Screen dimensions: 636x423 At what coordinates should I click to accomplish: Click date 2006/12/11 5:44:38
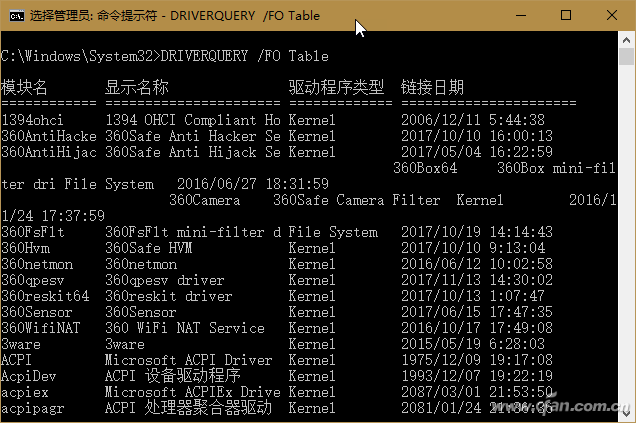[x=473, y=120]
